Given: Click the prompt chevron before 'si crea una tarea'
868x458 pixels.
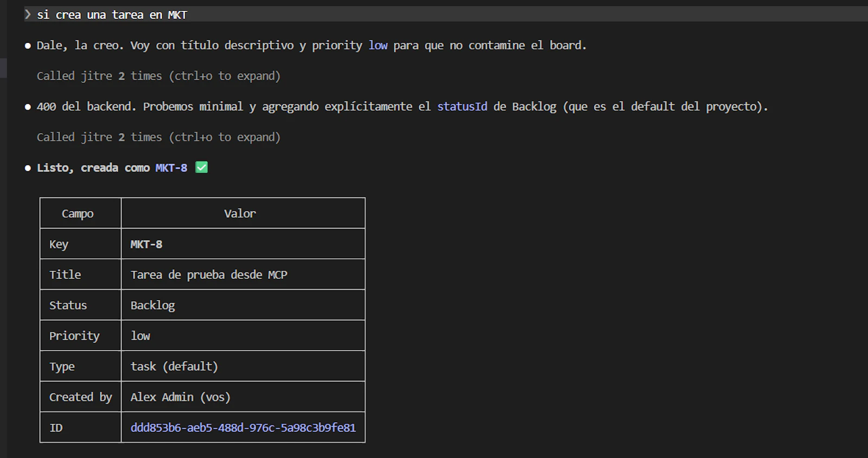Looking at the screenshot, I should point(28,15).
